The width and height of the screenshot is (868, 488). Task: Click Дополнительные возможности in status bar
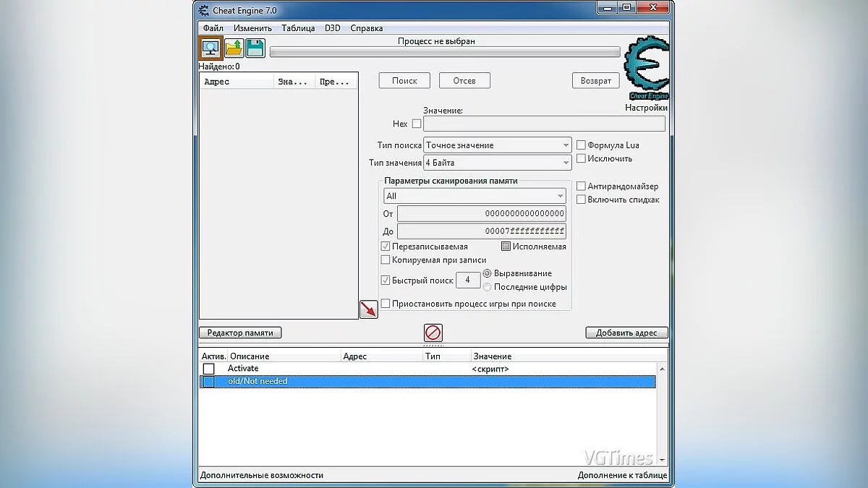pyautogui.click(x=262, y=475)
